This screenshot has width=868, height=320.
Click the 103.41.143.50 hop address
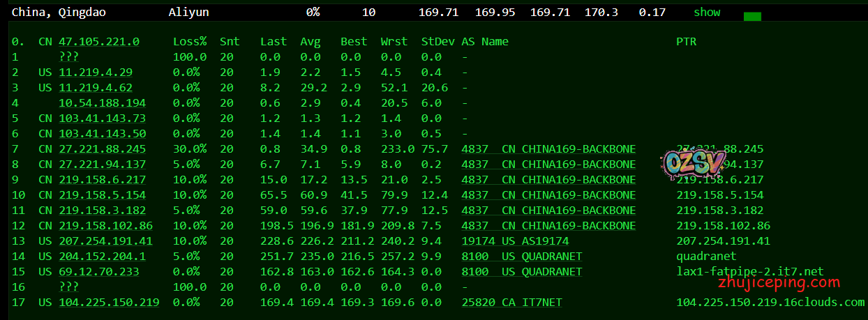click(x=102, y=134)
